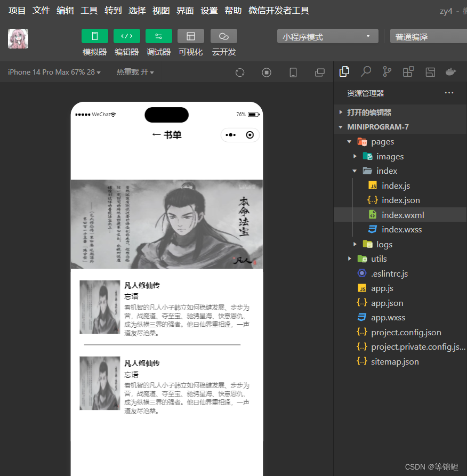Open the editor layout panel icon
The width and height of the screenshot is (467, 476).
[430, 72]
